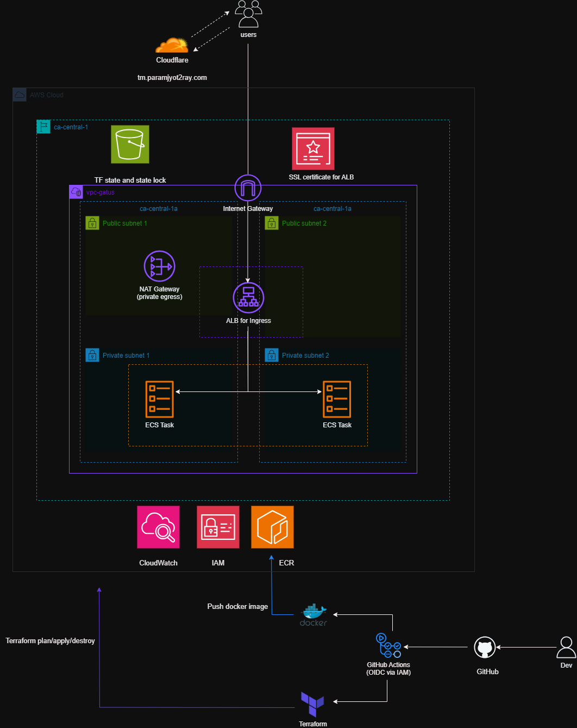Image resolution: width=577 pixels, height=728 pixels.
Task: Click the 'GitHub' text label
Action: pyautogui.click(x=487, y=672)
